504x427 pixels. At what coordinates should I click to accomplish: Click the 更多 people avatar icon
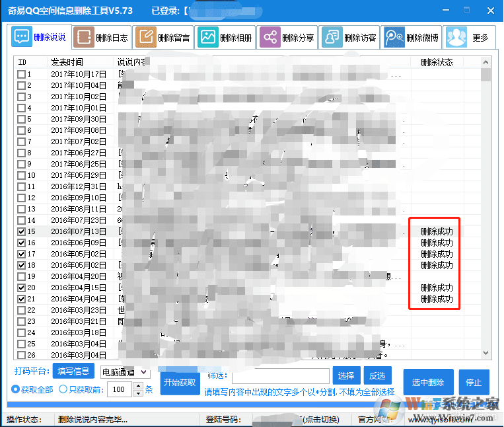click(456, 37)
